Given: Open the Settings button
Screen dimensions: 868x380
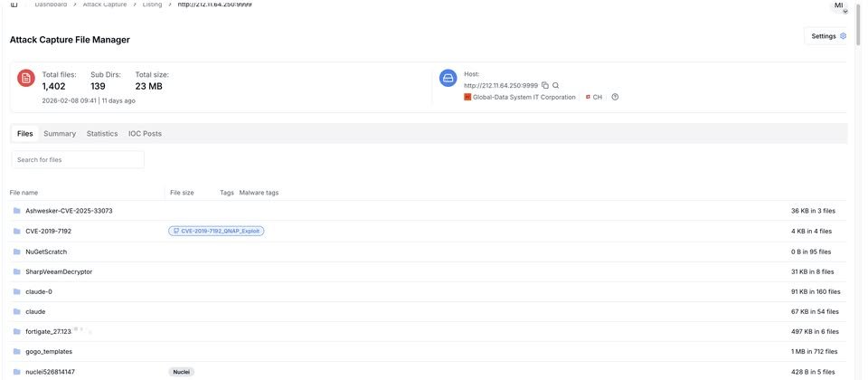Looking at the screenshot, I should [x=828, y=36].
